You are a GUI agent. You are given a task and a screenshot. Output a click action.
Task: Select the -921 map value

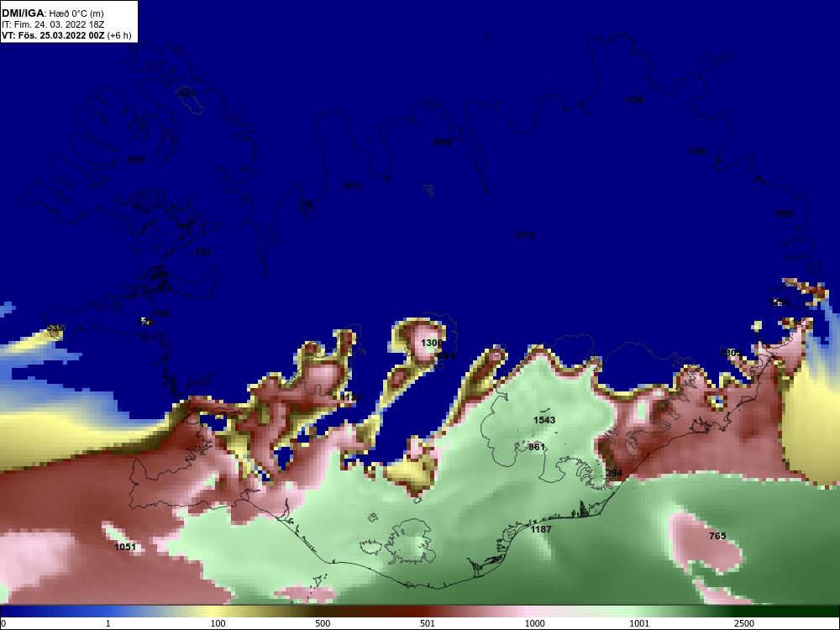186,94
